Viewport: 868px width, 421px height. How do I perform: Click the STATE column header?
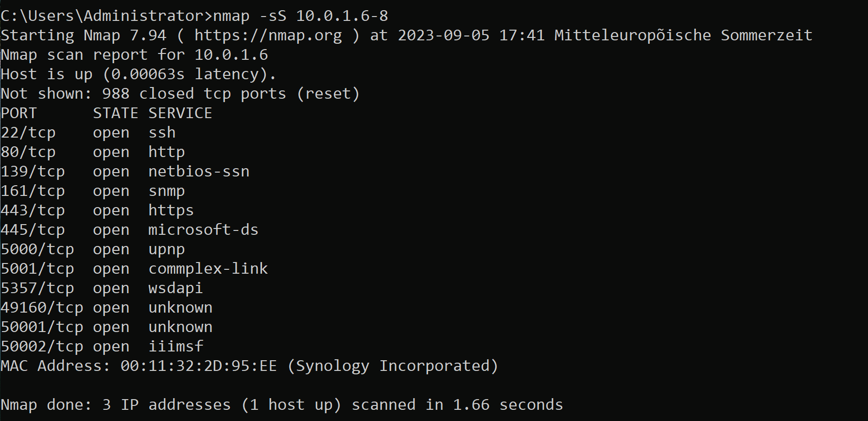point(116,113)
